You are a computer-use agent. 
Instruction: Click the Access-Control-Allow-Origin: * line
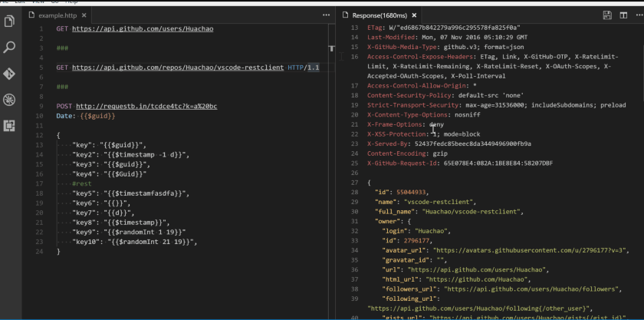click(422, 85)
